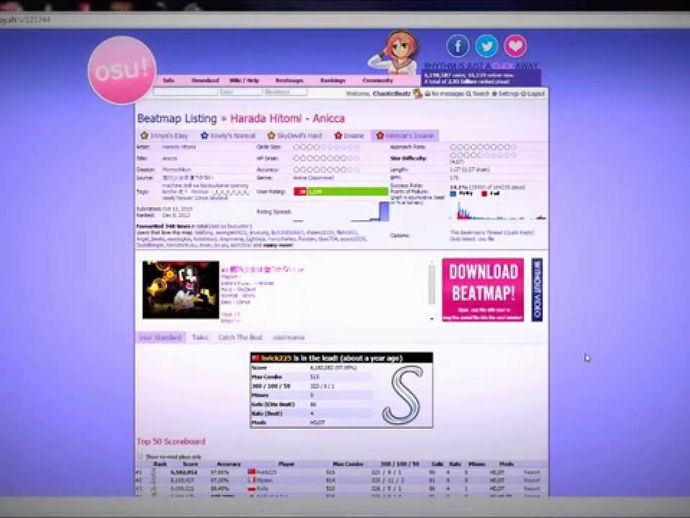Click the Download Beatmap button
Screen dimensions: 690x518
coord(483,290)
